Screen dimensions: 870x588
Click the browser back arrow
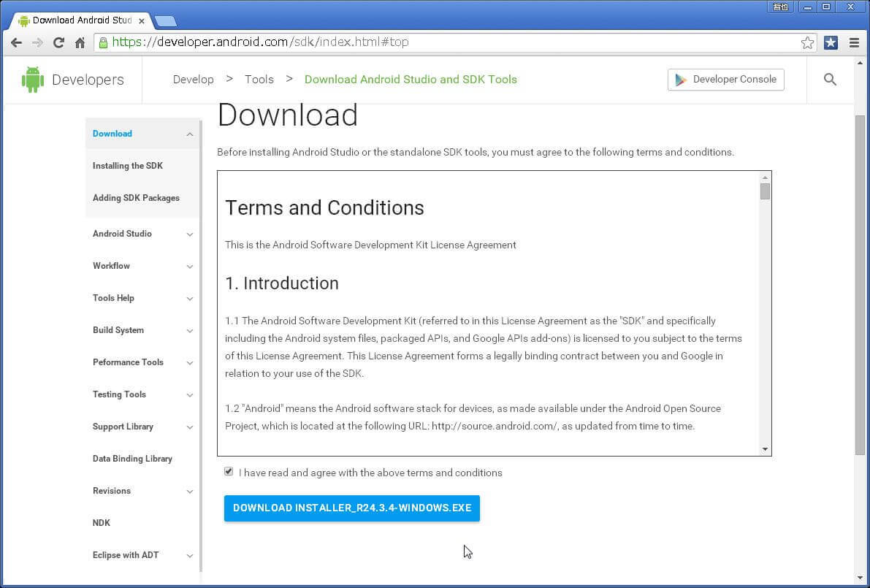(x=16, y=42)
